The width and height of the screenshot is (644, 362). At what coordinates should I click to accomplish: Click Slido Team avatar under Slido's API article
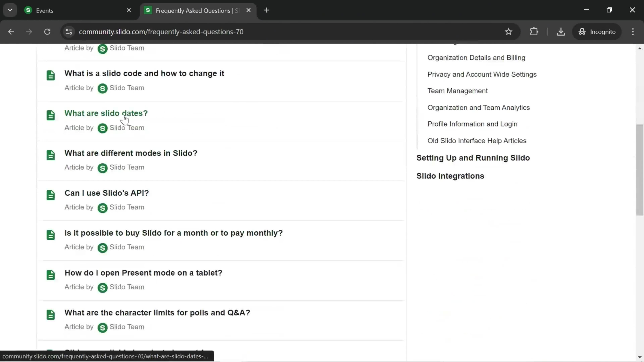pos(102,208)
